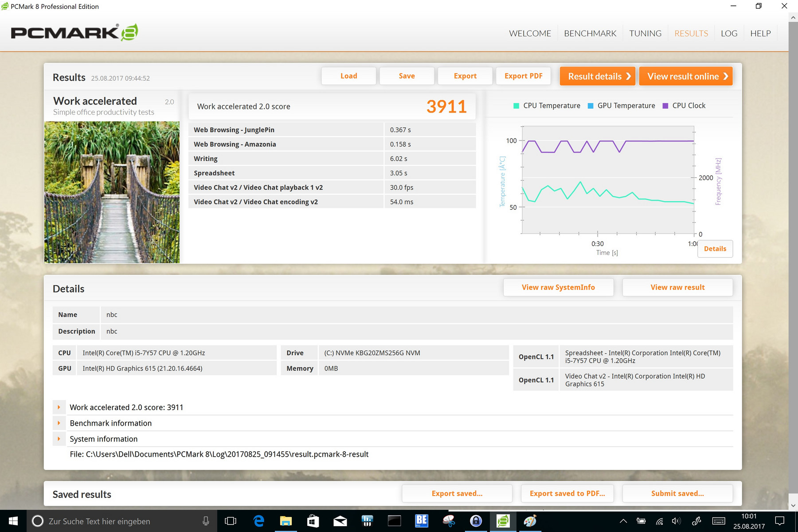
Task: Click the temperature and clock chart
Action: [608, 180]
